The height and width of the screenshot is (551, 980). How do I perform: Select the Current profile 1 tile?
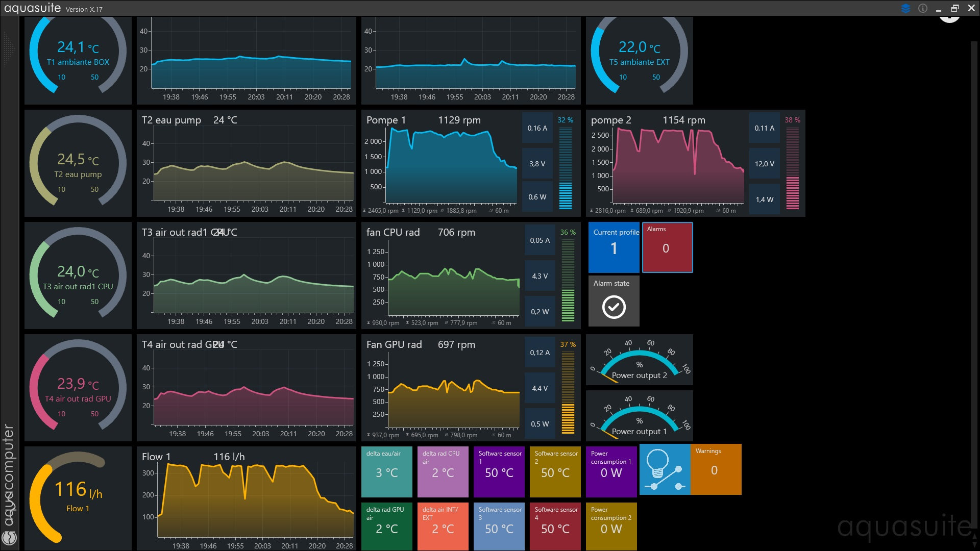coord(614,247)
